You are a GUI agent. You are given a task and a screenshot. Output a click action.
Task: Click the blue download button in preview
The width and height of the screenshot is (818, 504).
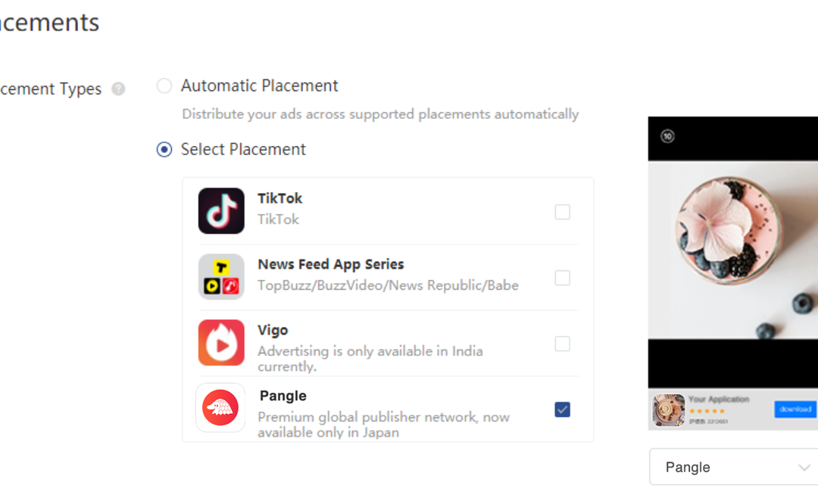tap(795, 409)
